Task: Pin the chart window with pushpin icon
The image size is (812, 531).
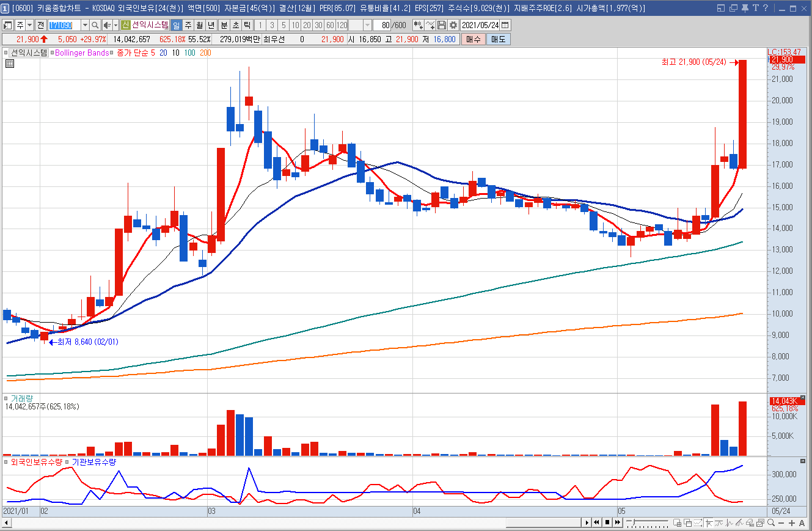Action: tap(744, 8)
